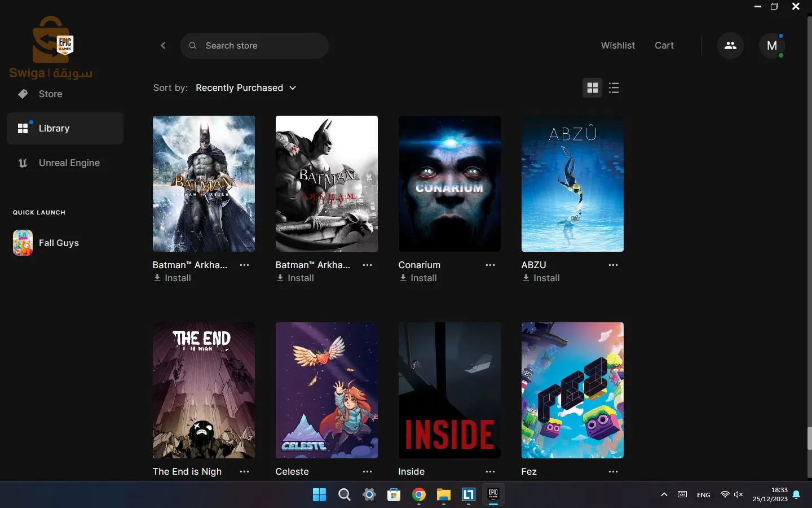Screen dimensions: 812x508
Task: Install Conarium
Action: 418,278
